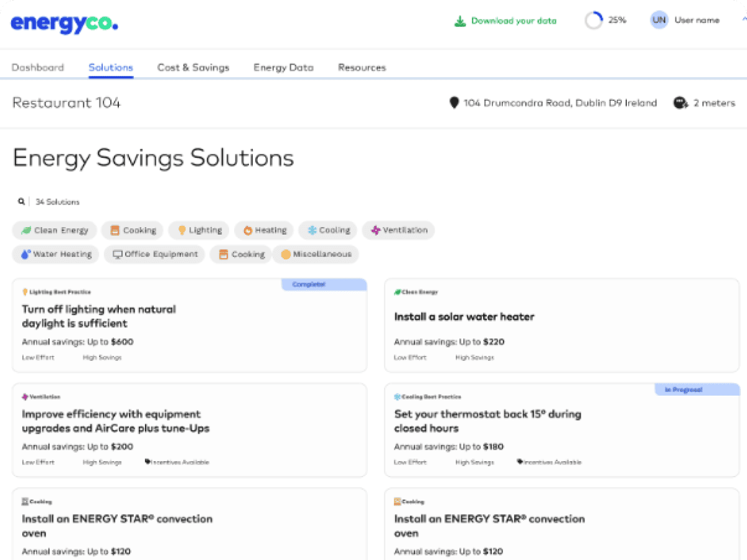
Task: Open search with the magnifier icon
Action: (21, 202)
